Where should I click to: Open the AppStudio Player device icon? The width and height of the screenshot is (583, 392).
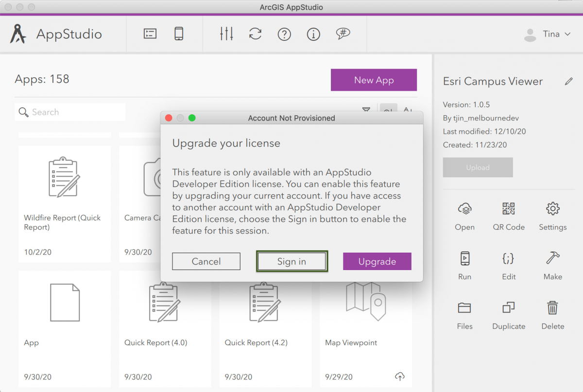pos(179,34)
